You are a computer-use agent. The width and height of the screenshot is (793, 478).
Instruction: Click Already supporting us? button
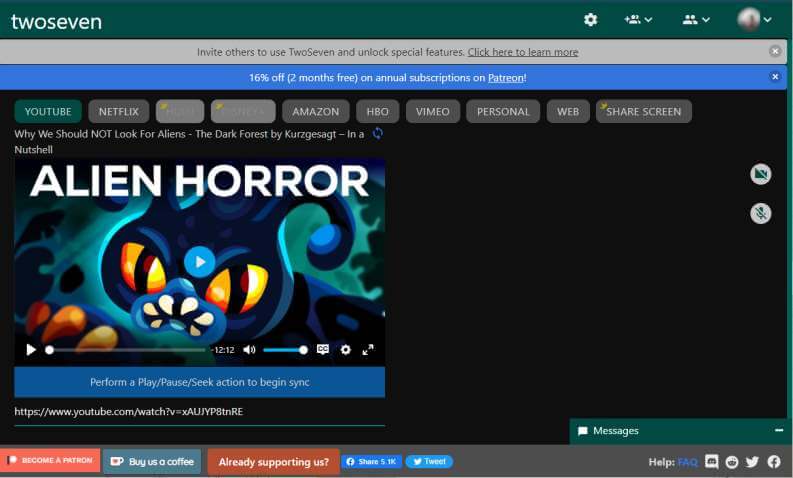point(274,462)
